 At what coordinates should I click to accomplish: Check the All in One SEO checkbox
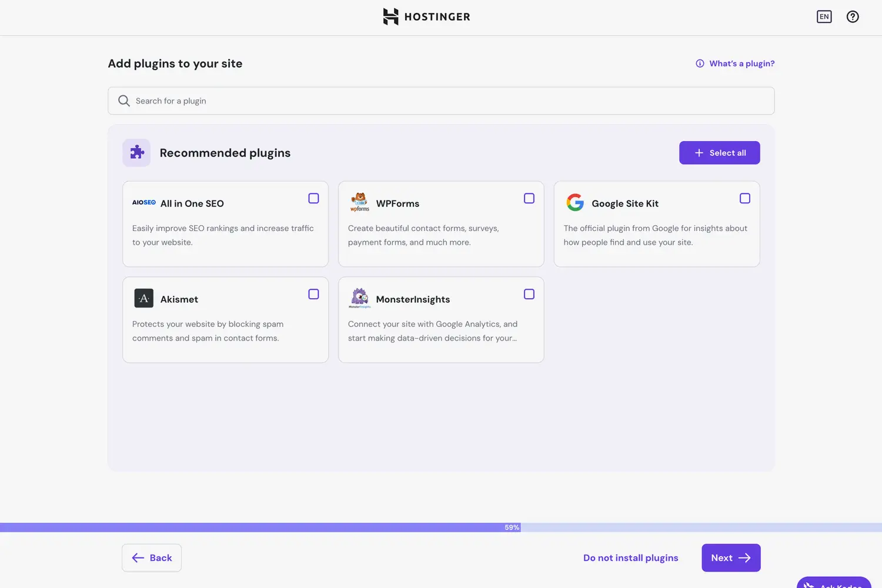313,198
